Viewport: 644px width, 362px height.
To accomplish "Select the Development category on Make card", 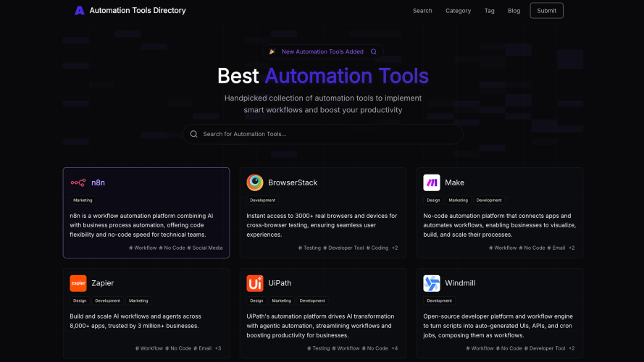I will tap(489, 201).
